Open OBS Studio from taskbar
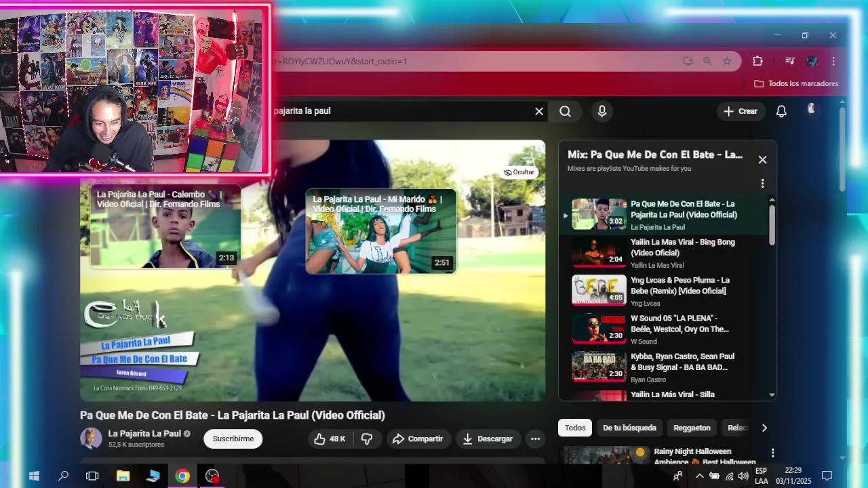The height and width of the screenshot is (488, 868). (212, 476)
